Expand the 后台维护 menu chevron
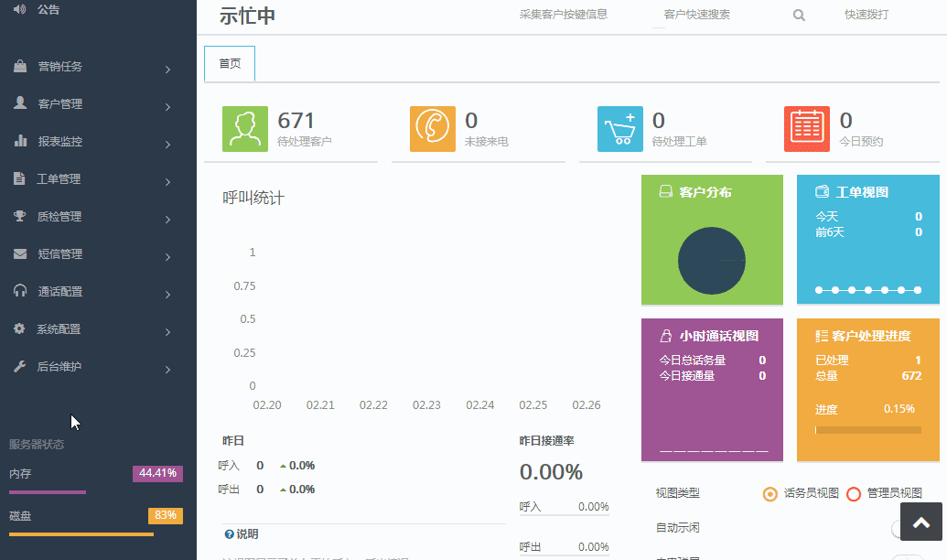947x560 pixels. coord(168,369)
